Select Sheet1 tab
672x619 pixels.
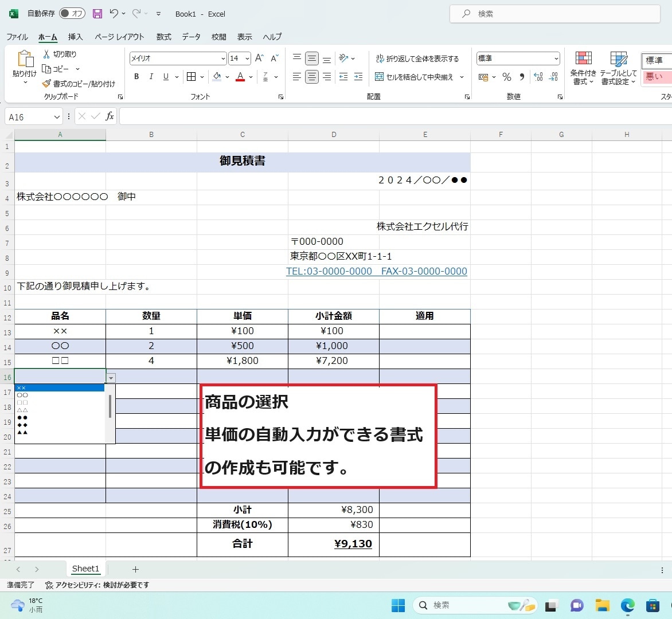coord(85,569)
